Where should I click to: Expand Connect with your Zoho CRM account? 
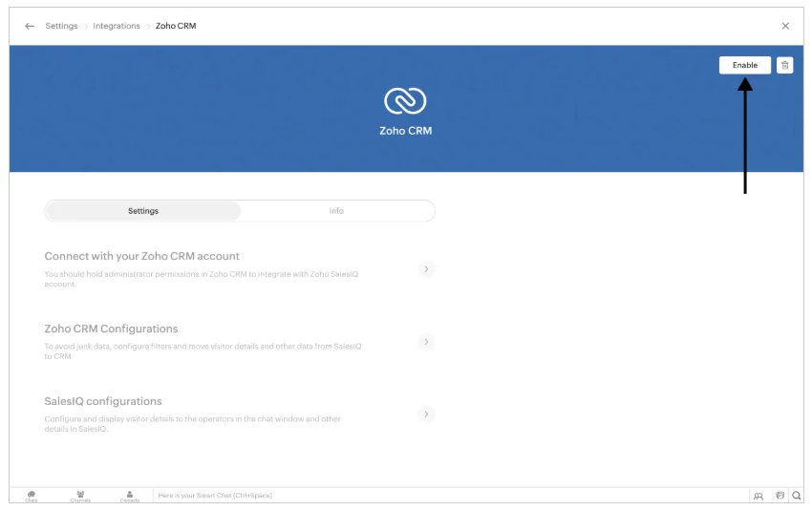point(426,268)
